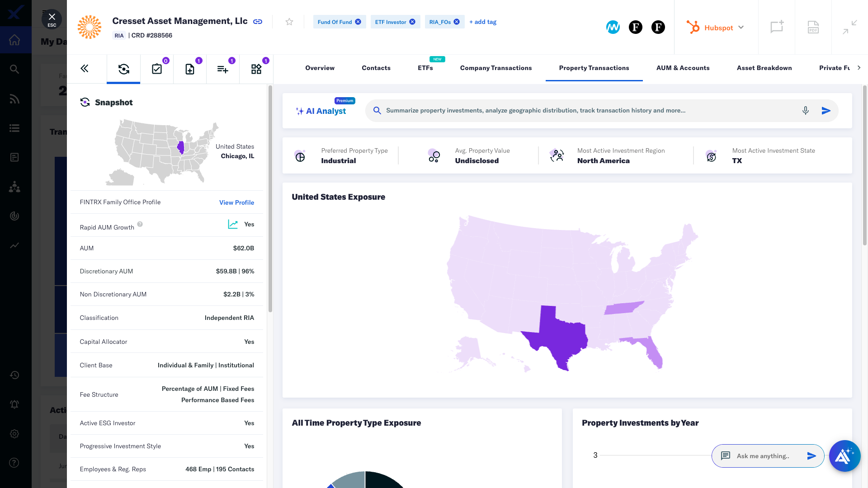Screen dimensions: 868x488
Task: Open the second black F circle icon
Action: [x=658, y=27]
